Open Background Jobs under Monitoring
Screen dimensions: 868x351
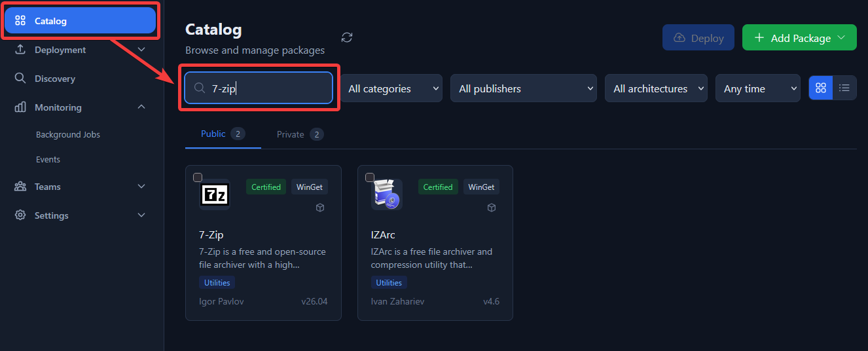pos(68,134)
